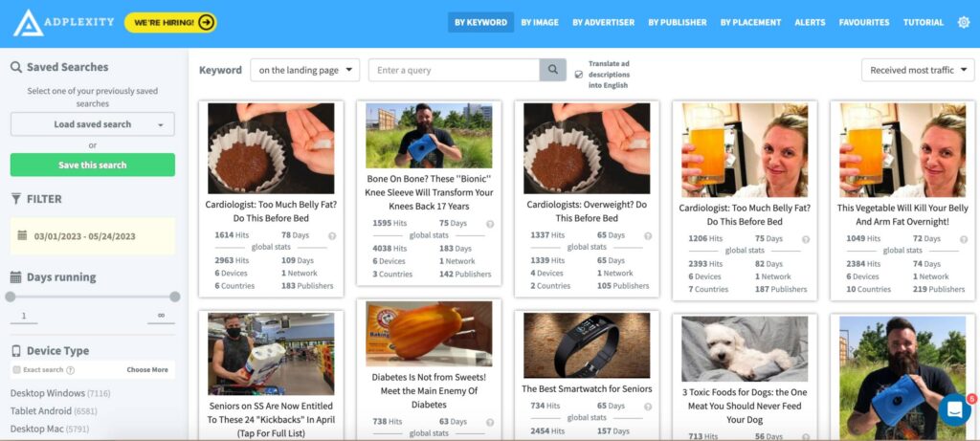The width and height of the screenshot is (980, 441).
Task: Click help icon on 1614 Hits card
Action: pos(332,235)
